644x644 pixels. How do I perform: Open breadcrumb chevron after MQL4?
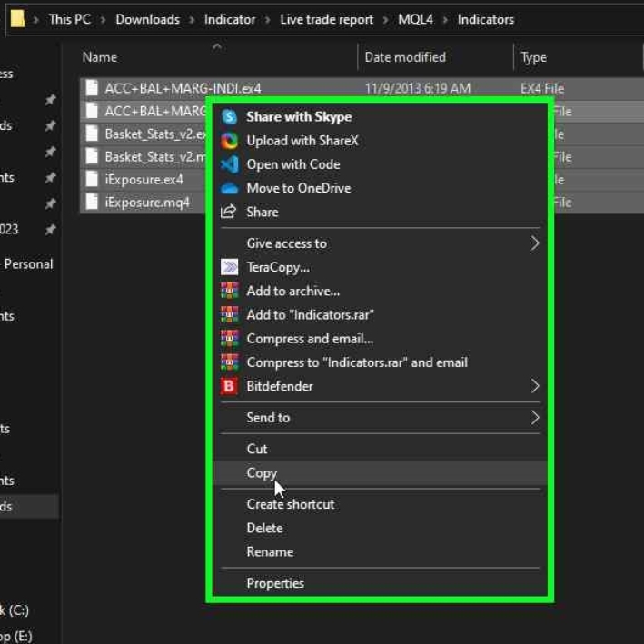point(445,19)
